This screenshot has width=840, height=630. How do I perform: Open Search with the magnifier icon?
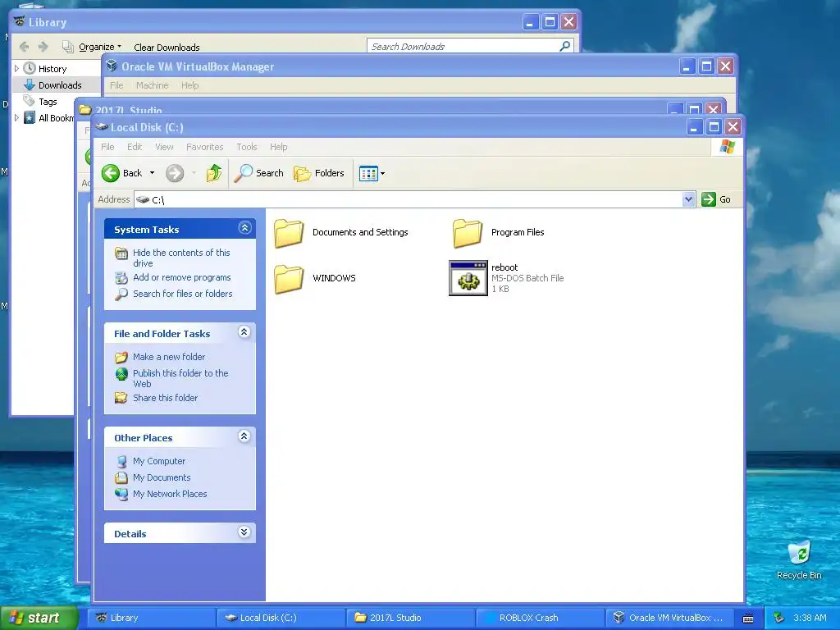(258, 173)
